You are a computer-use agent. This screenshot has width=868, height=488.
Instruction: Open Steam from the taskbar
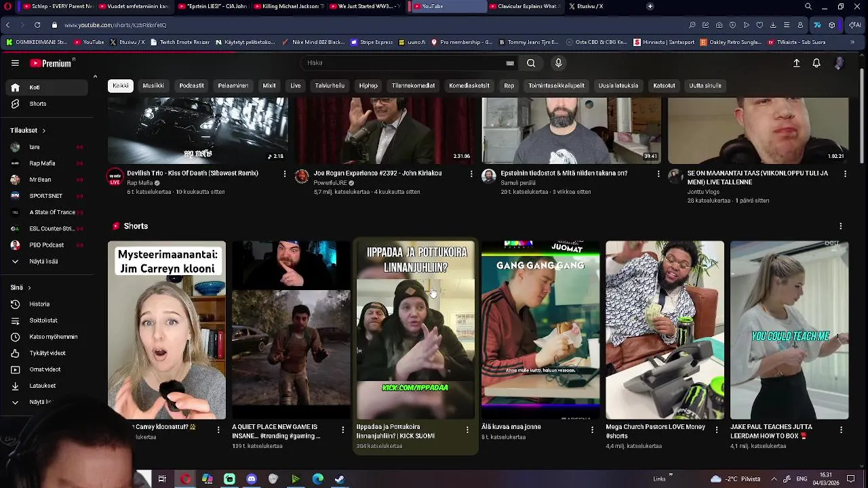(340, 479)
